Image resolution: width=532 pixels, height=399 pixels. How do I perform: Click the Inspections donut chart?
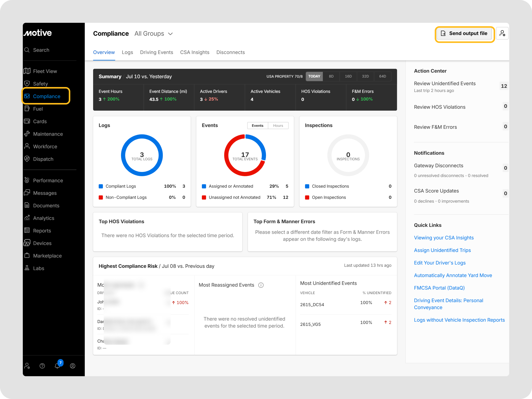(348, 155)
